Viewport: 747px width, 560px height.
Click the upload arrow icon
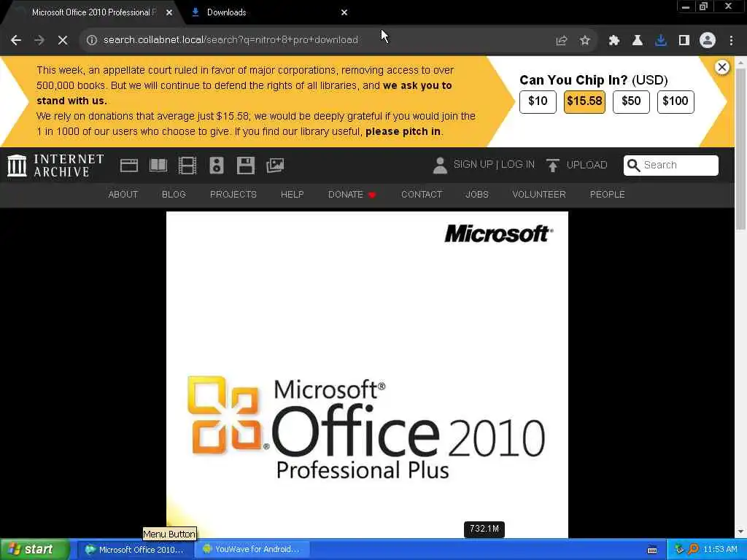[553, 166]
